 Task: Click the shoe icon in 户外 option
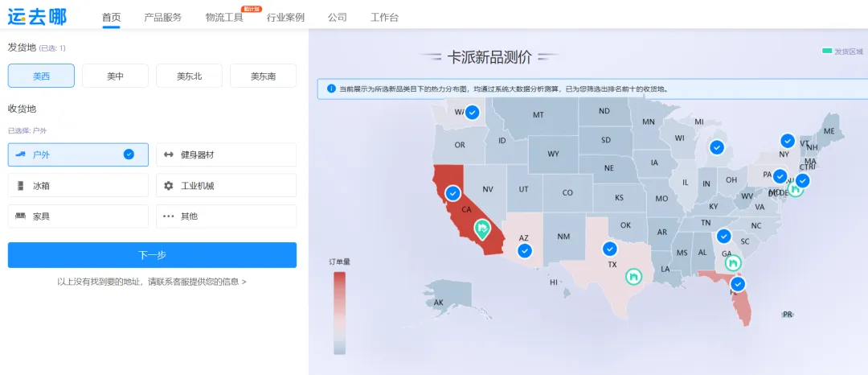(x=21, y=155)
